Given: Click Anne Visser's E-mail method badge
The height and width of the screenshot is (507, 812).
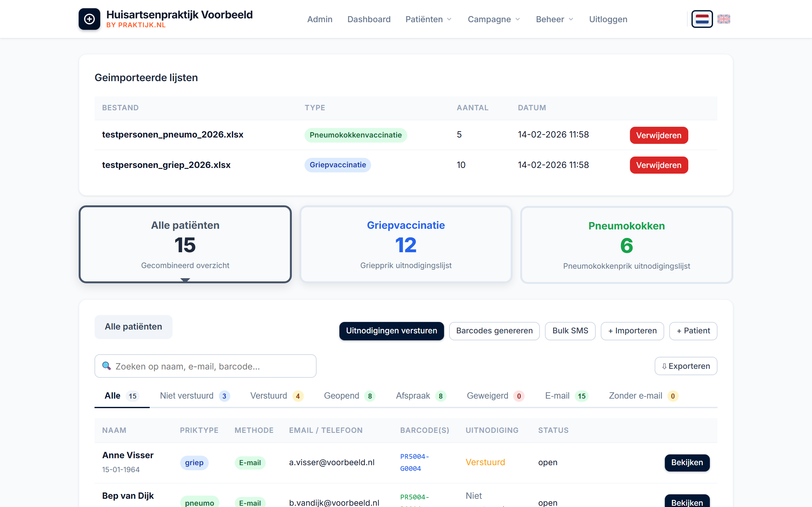Looking at the screenshot, I should (x=250, y=463).
